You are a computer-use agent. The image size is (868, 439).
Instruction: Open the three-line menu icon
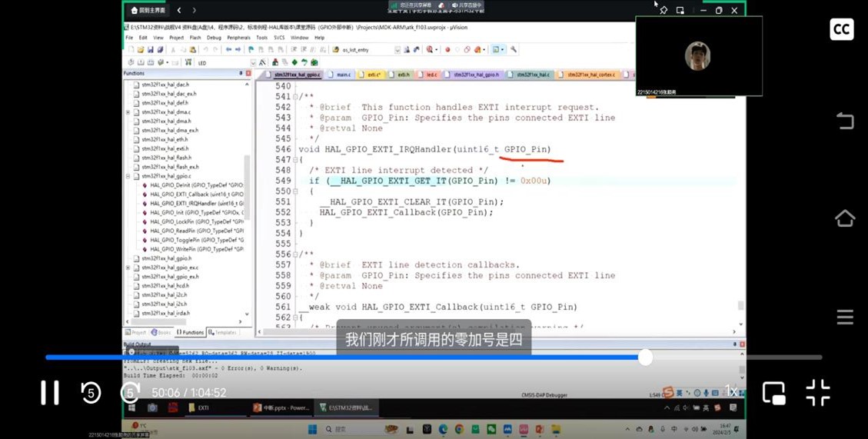pyautogui.click(x=845, y=318)
